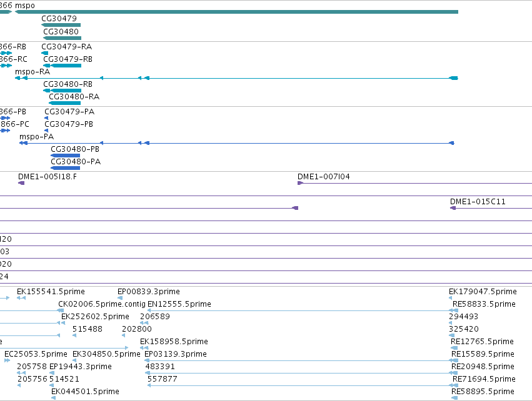Select the CG30479-RA transcript label
This screenshot has height=401, width=532.
[x=66, y=46]
